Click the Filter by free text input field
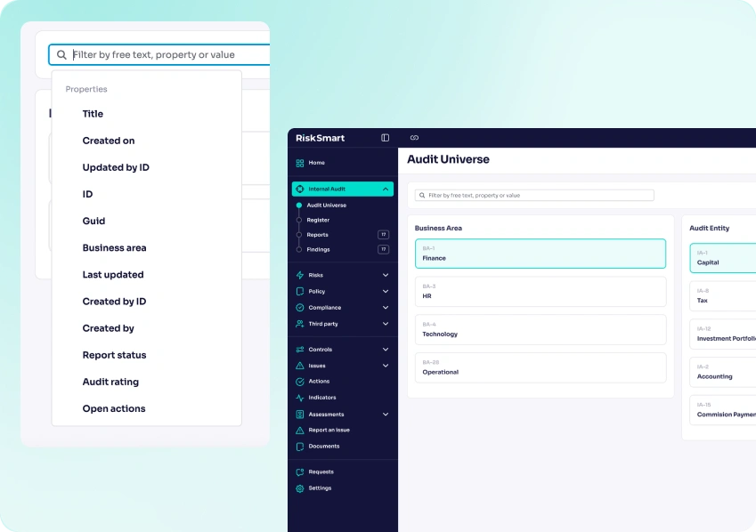This screenshot has width=756, height=532. 532,195
